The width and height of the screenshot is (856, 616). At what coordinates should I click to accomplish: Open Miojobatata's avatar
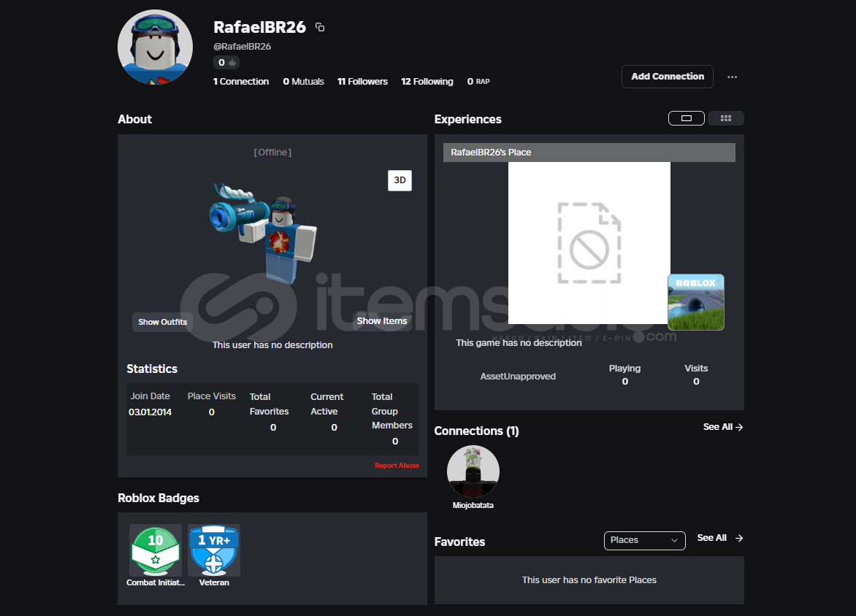tap(473, 471)
